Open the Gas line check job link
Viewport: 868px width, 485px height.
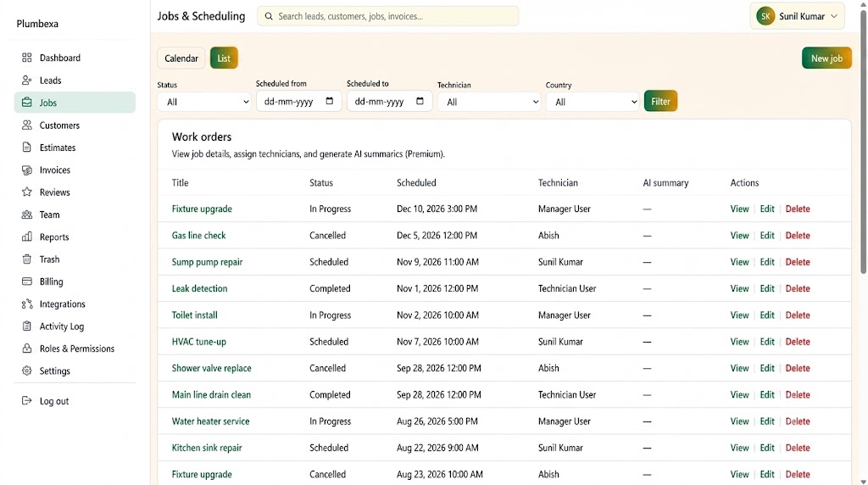pos(198,236)
